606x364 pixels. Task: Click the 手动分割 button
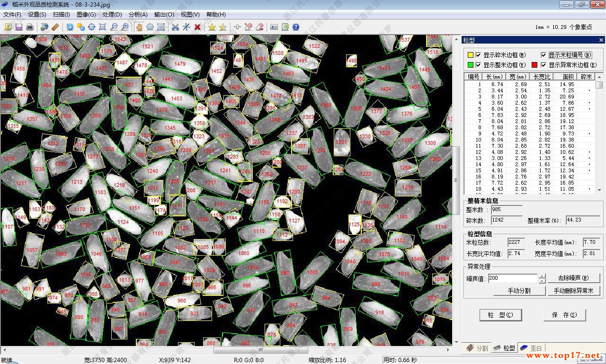coord(519,291)
